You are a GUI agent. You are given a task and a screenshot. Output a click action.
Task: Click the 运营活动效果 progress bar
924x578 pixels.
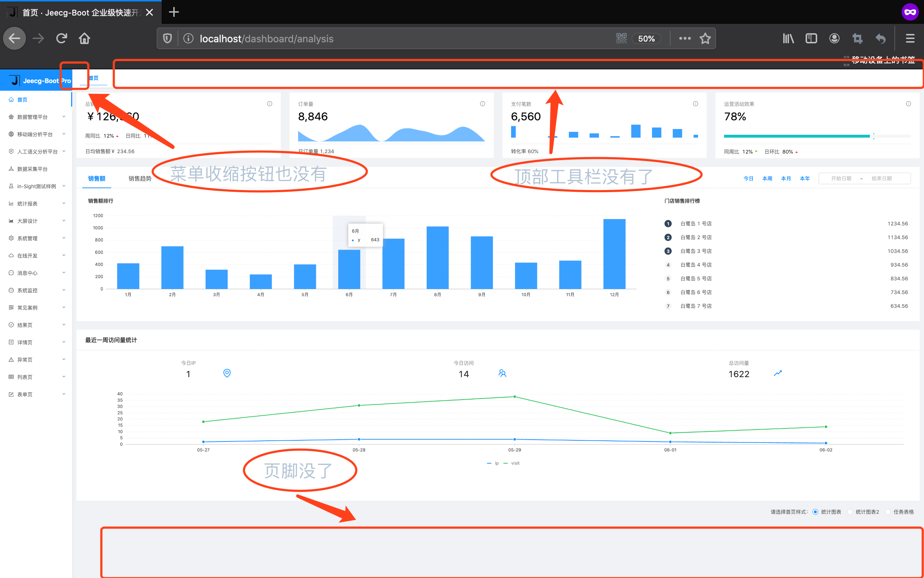[817, 136]
